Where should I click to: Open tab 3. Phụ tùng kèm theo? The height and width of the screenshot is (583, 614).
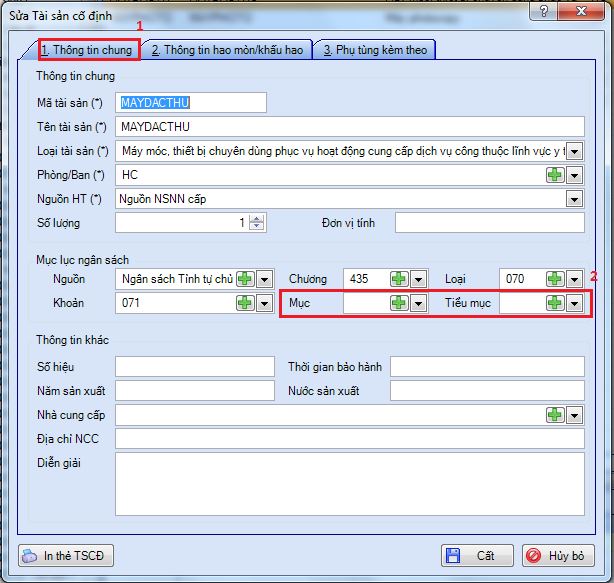point(375,50)
